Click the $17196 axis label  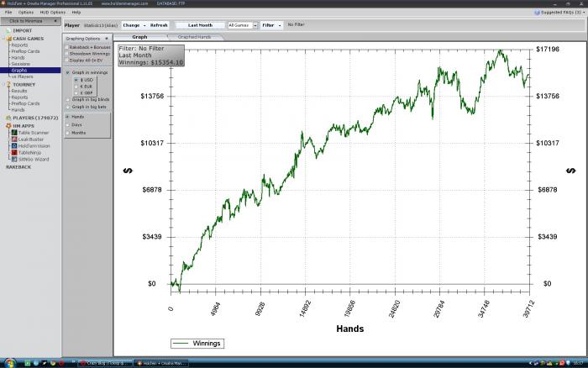[548, 49]
